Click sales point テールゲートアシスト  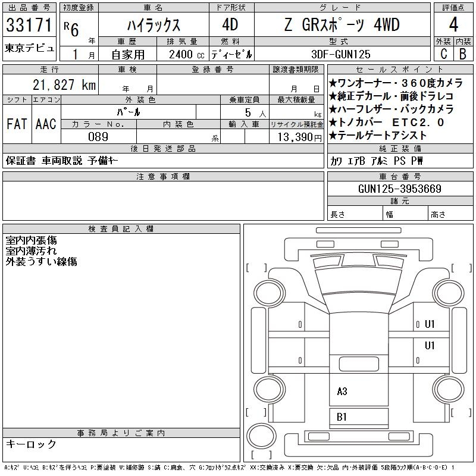[x=378, y=136]
